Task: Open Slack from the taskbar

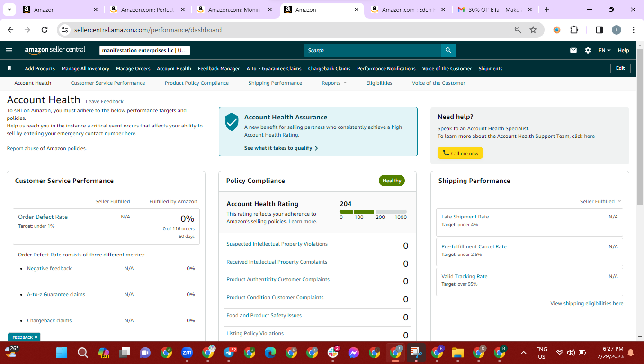Action: (333, 353)
